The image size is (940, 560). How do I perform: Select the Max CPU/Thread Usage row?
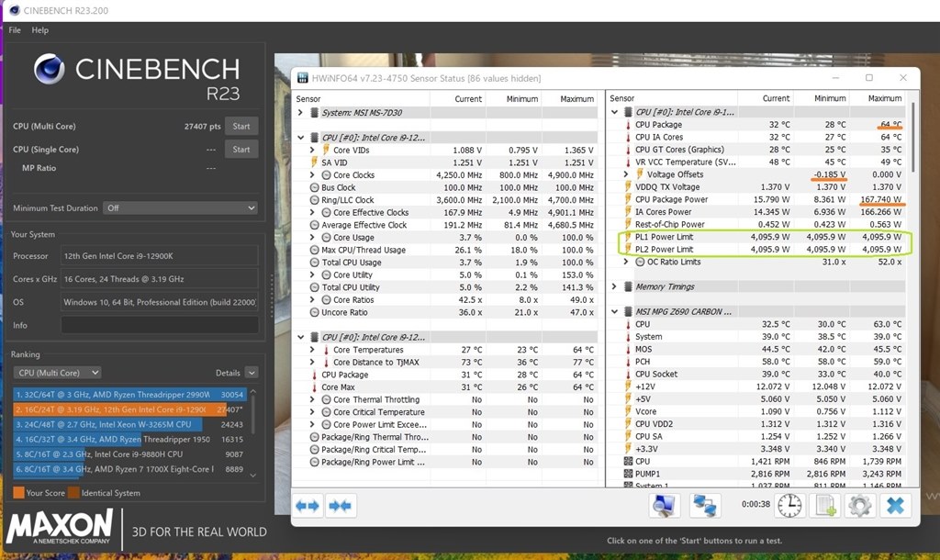(x=445, y=250)
